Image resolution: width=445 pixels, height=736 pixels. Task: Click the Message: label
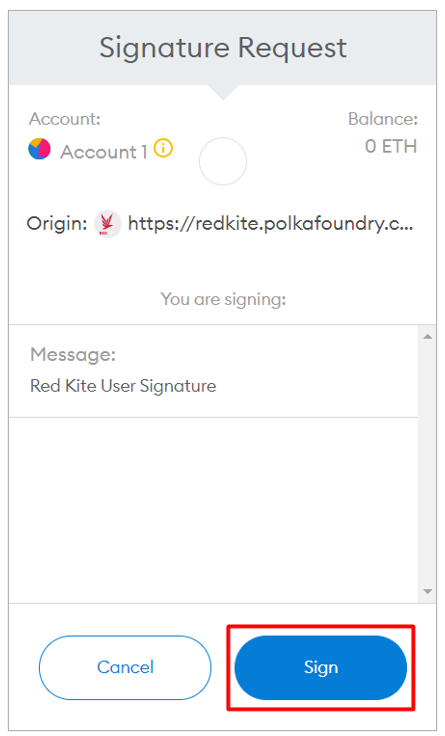(x=73, y=354)
